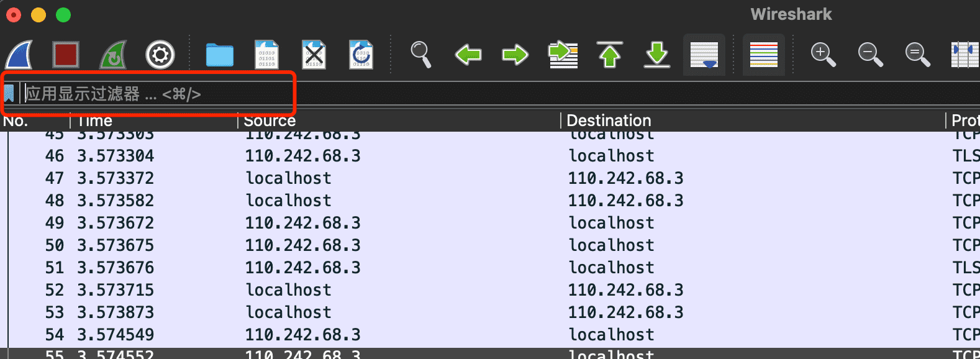Screen dimensions: 980x359
Task: Sort by the No. column header
Action: tap(36, 120)
